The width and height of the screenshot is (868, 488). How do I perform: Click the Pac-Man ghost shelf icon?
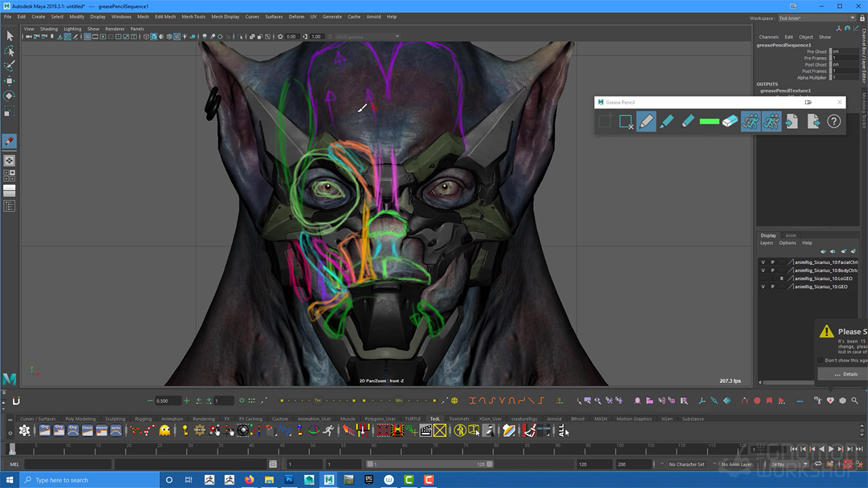point(165,430)
